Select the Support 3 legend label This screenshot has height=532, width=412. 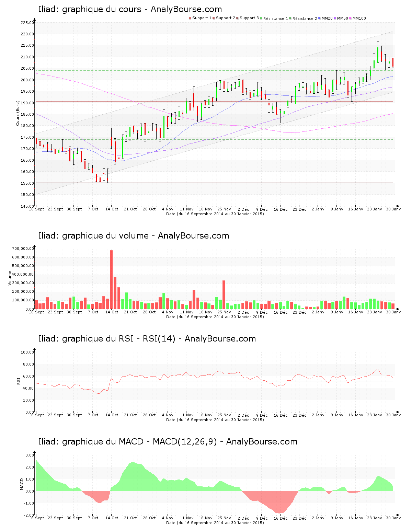click(249, 18)
